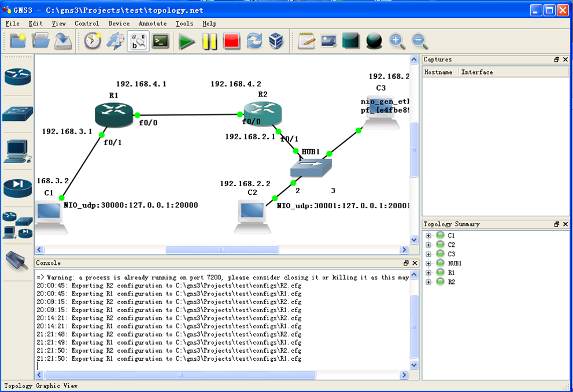Image resolution: width=573 pixels, height=392 pixels.
Task: Open the Edit menu
Action: (x=35, y=23)
